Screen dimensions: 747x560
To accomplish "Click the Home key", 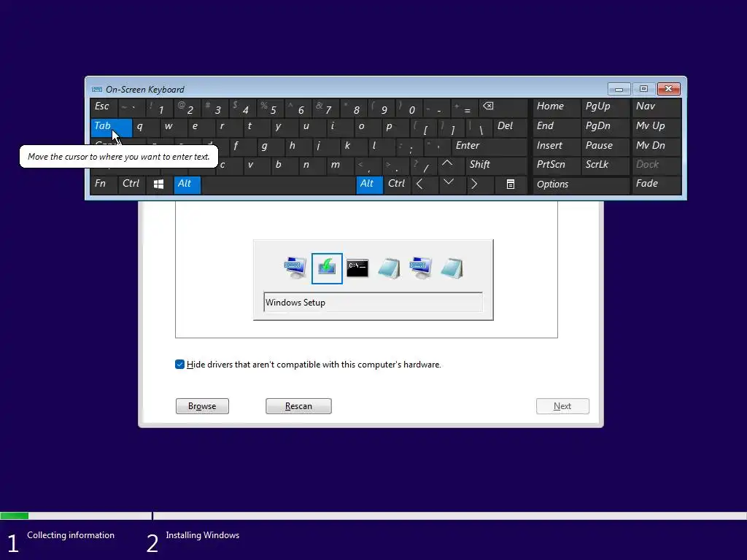I will click(555, 108).
